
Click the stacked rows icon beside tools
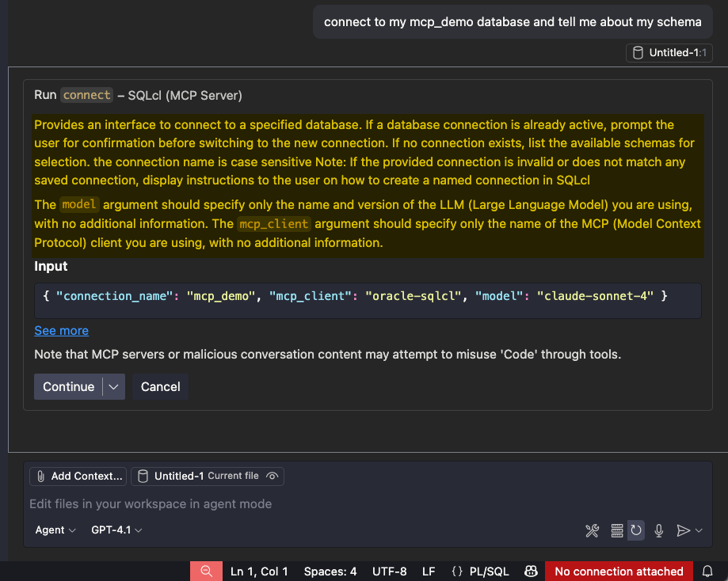coord(616,530)
